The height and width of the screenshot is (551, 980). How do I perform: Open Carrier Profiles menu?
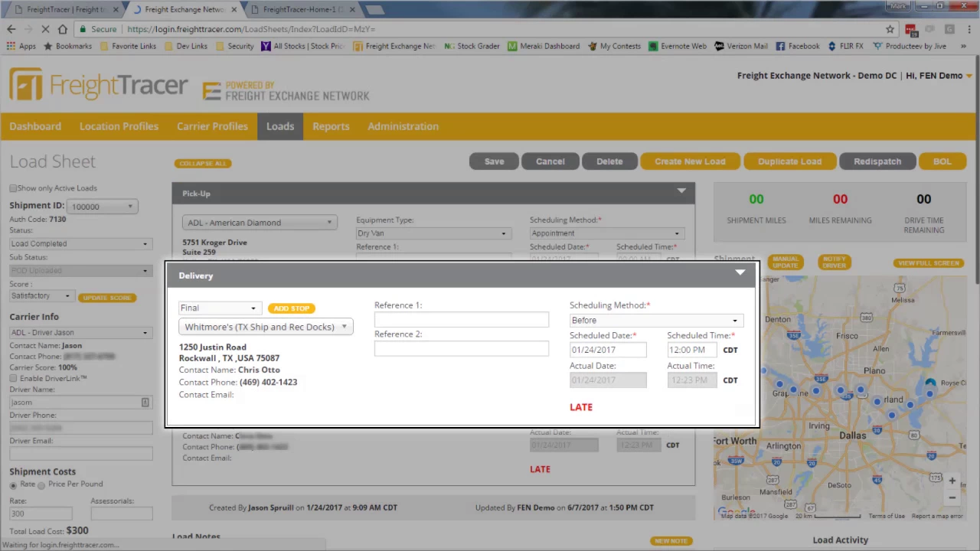point(212,126)
